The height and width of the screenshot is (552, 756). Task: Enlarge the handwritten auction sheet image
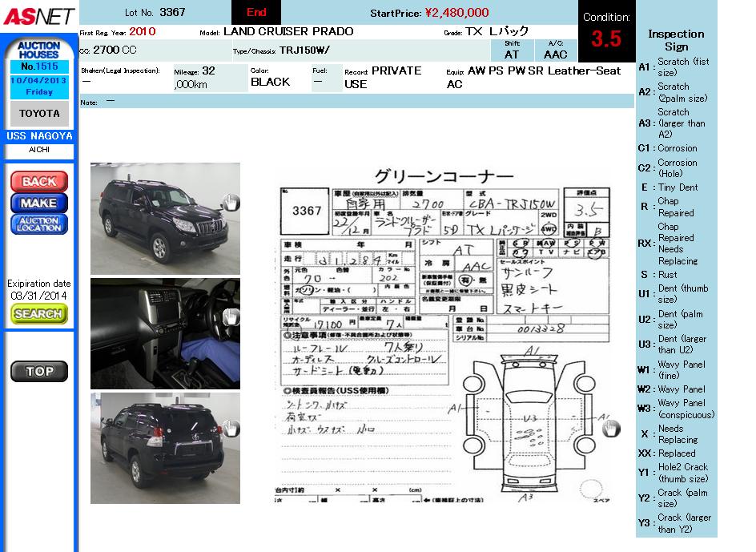444,336
